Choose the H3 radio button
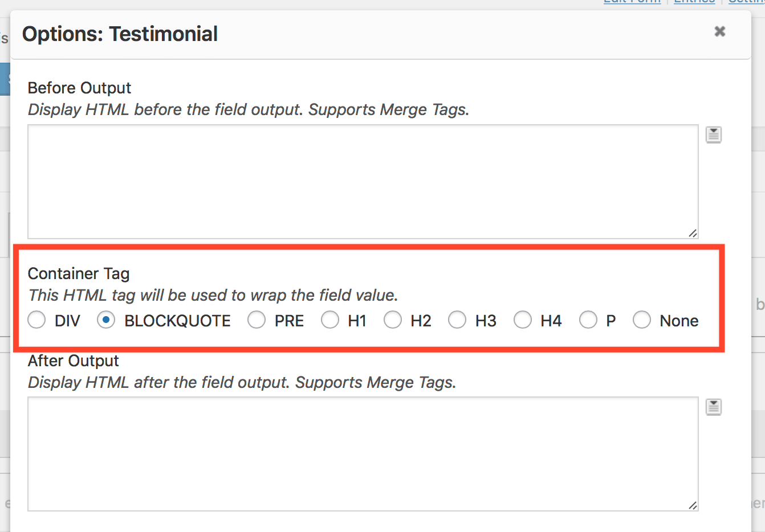This screenshot has height=532, width=765. [x=457, y=320]
